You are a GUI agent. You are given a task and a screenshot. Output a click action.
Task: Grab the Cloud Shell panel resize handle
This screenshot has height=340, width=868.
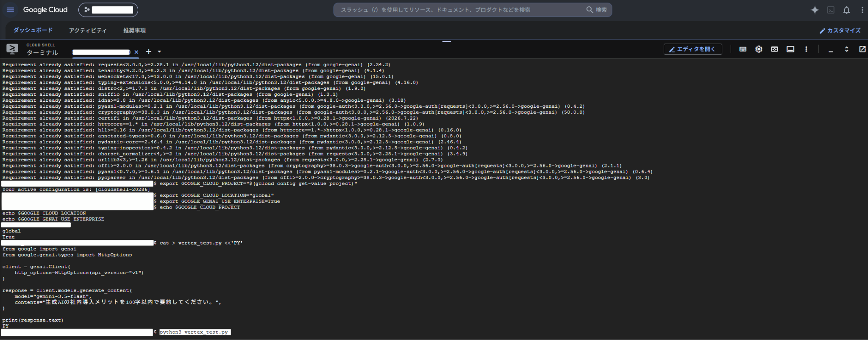click(446, 42)
